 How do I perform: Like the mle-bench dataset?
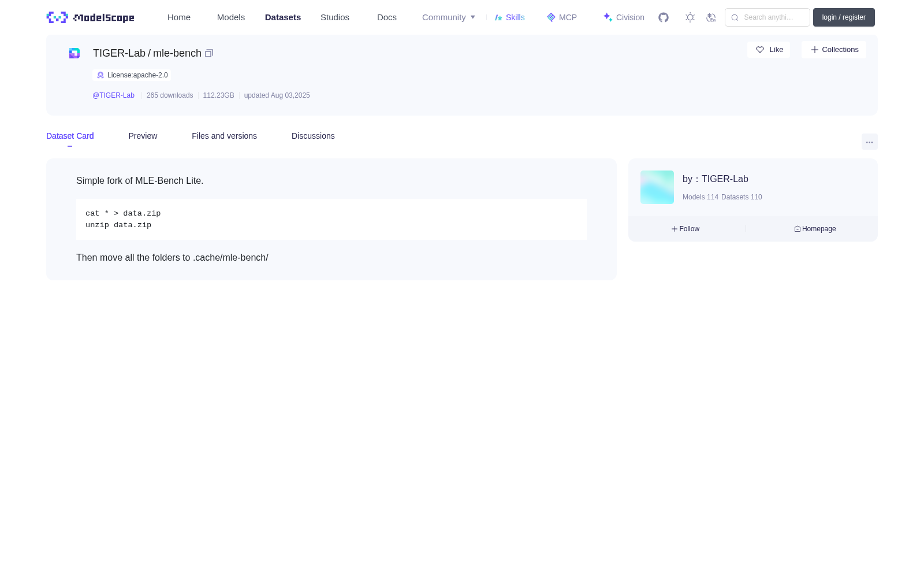click(x=769, y=50)
